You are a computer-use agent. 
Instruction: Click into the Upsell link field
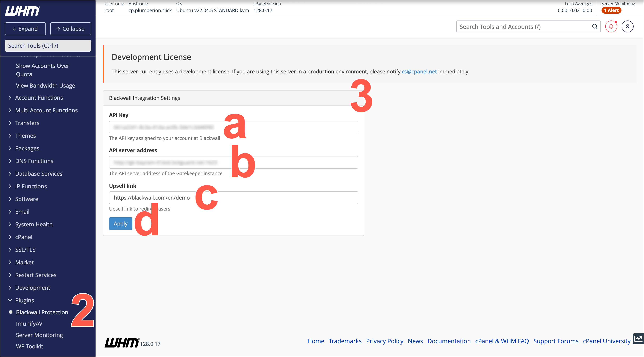(x=234, y=198)
